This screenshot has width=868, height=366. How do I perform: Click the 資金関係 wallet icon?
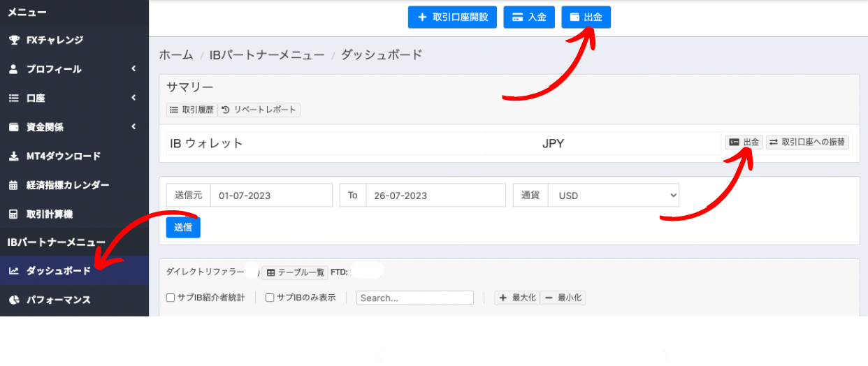pyautogui.click(x=14, y=127)
